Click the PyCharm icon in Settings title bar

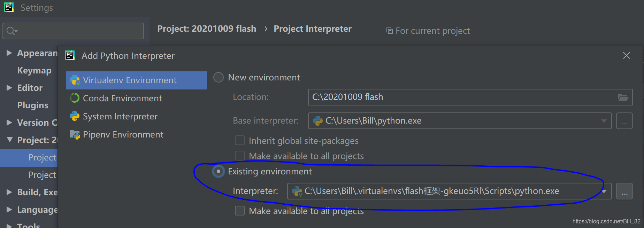pos(9,7)
